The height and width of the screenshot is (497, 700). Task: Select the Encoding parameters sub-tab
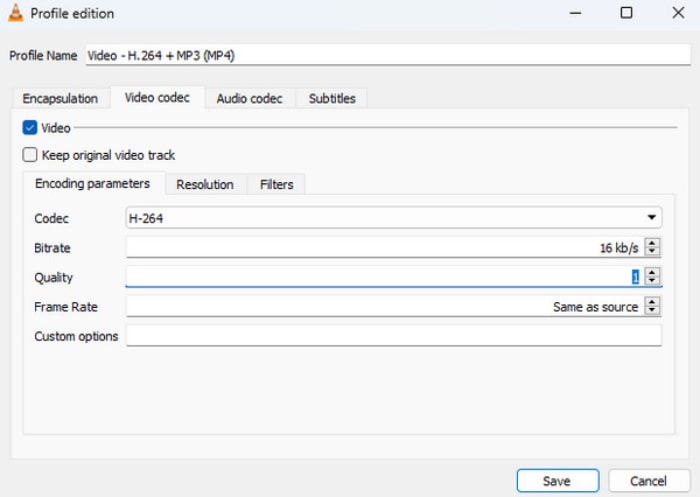tap(92, 184)
